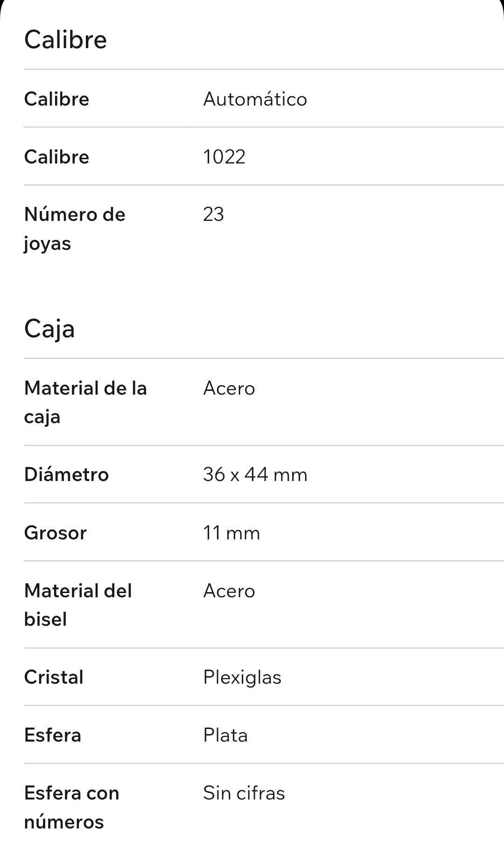Select the jewel count value 23
This screenshot has width=504, height=856.
tap(213, 214)
